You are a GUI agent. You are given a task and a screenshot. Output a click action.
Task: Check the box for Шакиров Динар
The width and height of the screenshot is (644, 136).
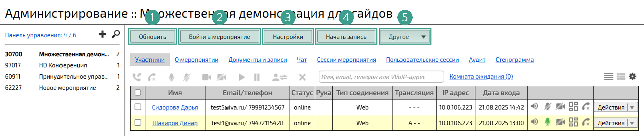(x=138, y=123)
